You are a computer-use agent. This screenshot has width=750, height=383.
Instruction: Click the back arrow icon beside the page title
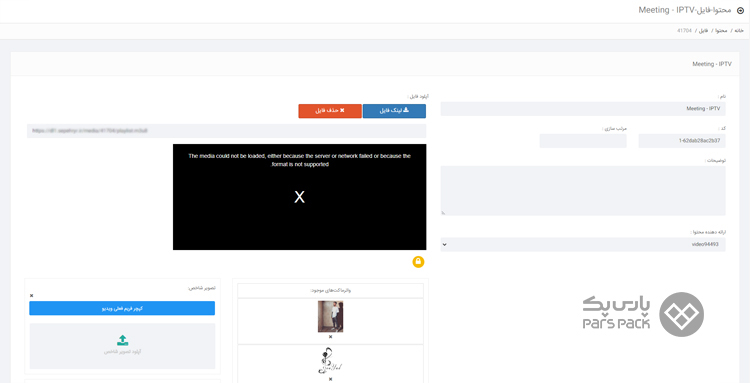tap(740, 10)
